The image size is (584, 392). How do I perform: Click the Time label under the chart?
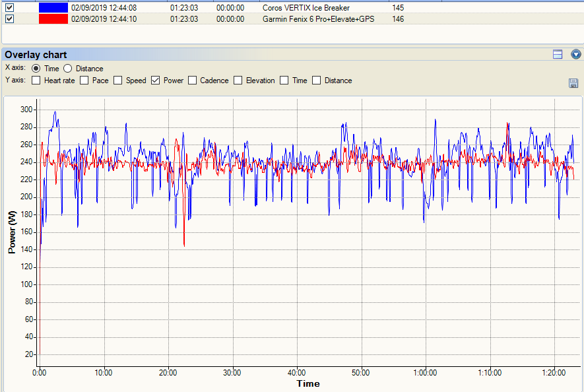tap(308, 383)
